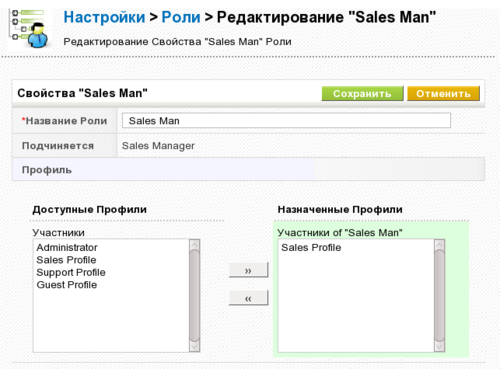Select Sales Profile in assigned profiles list
Image resolution: width=500 pixels, height=369 pixels.
tap(311, 247)
